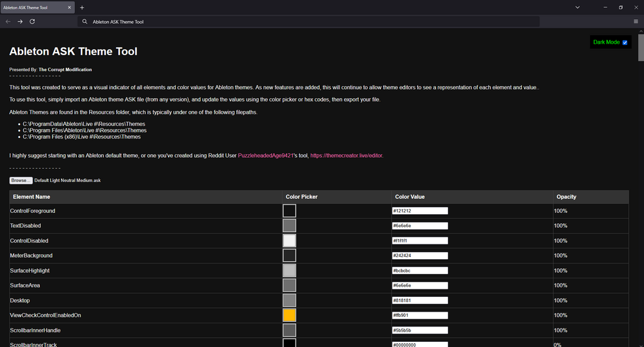644x347 pixels.
Task: Open color picker for TextDisabled
Action: point(289,226)
